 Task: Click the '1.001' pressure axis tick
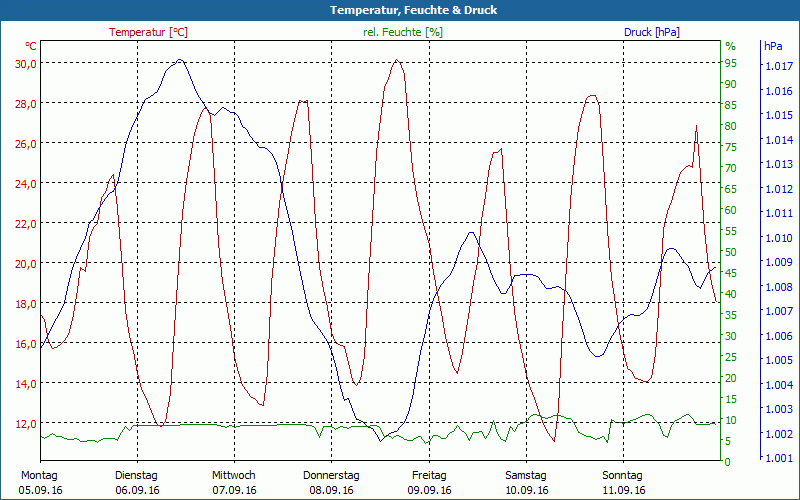pyautogui.click(x=778, y=458)
